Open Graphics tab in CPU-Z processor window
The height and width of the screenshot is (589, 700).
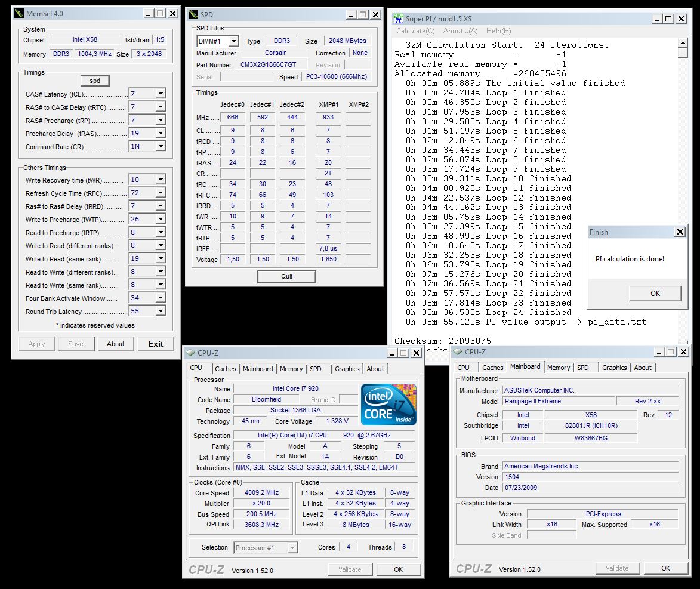click(x=347, y=369)
